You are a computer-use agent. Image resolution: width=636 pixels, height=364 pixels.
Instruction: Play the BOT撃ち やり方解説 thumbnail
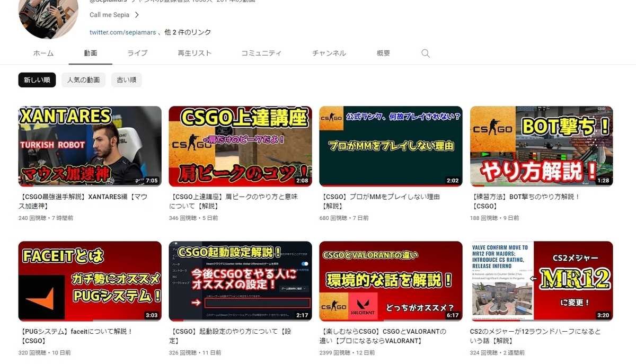coord(541,146)
